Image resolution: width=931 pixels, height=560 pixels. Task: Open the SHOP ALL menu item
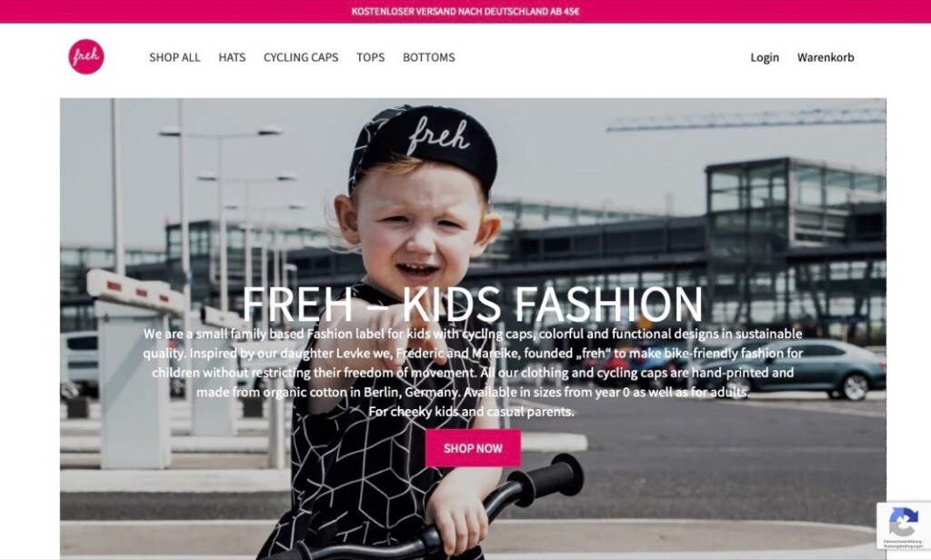(175, 57)
